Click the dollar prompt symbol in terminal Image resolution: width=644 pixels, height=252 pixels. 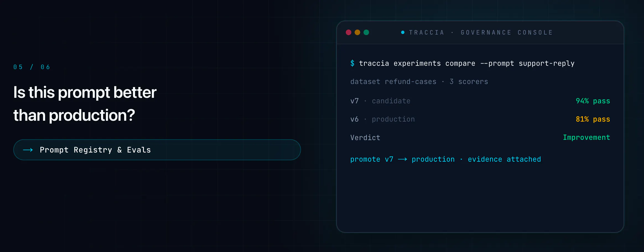[x=352, y=63]
